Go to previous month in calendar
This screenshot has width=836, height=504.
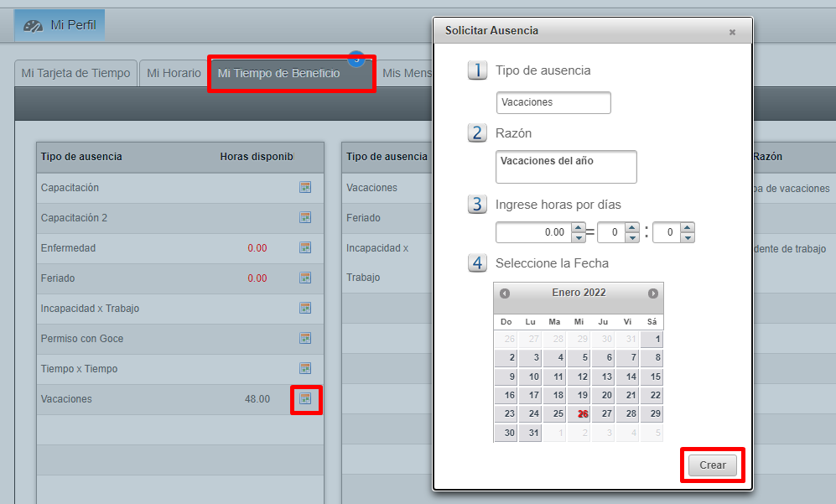pos(505,294)
